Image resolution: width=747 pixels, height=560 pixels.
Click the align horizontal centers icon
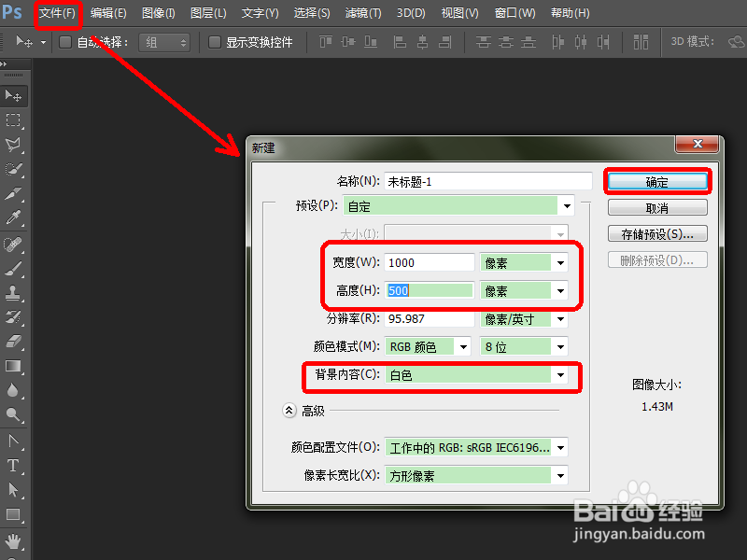(x=422, y=42)
